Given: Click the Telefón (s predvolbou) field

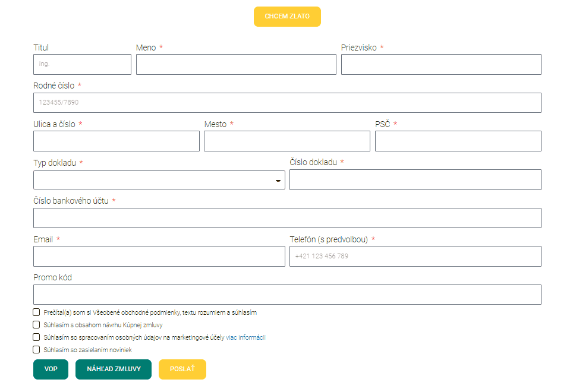Looking at the screenshot, I should tap(415, 256).
